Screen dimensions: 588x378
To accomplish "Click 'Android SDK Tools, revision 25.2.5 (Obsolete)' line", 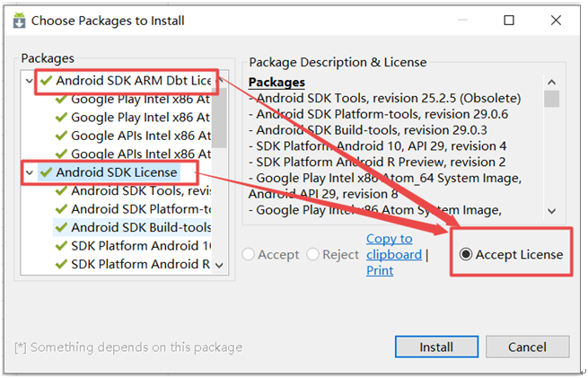I will tap(385, 98).
